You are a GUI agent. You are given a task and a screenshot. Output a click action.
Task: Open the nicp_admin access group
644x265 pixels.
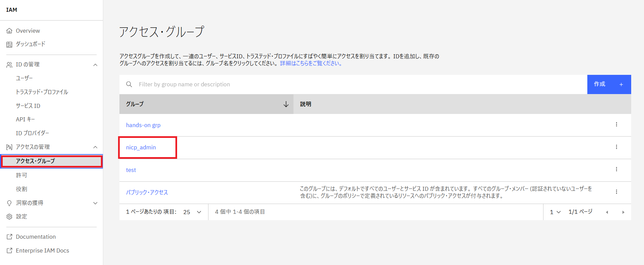141,147
